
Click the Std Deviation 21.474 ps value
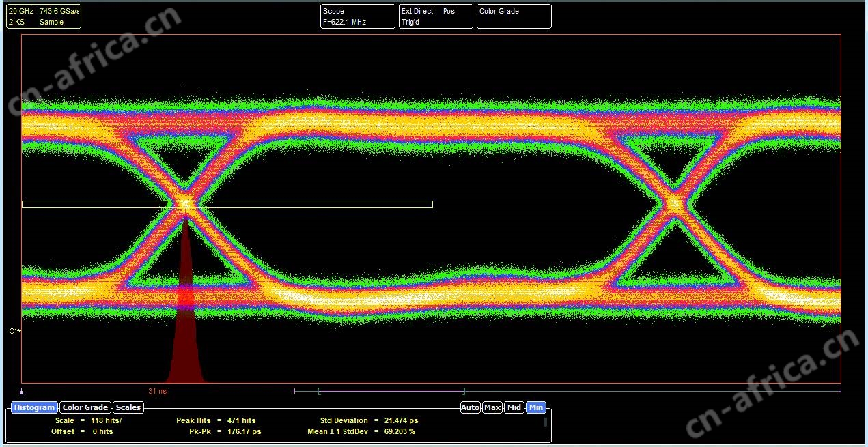coord(401,420)
